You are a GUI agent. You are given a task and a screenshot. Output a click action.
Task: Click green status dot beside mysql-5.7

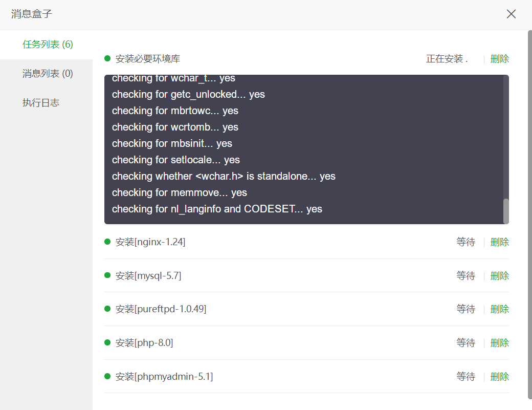(107, 275)
